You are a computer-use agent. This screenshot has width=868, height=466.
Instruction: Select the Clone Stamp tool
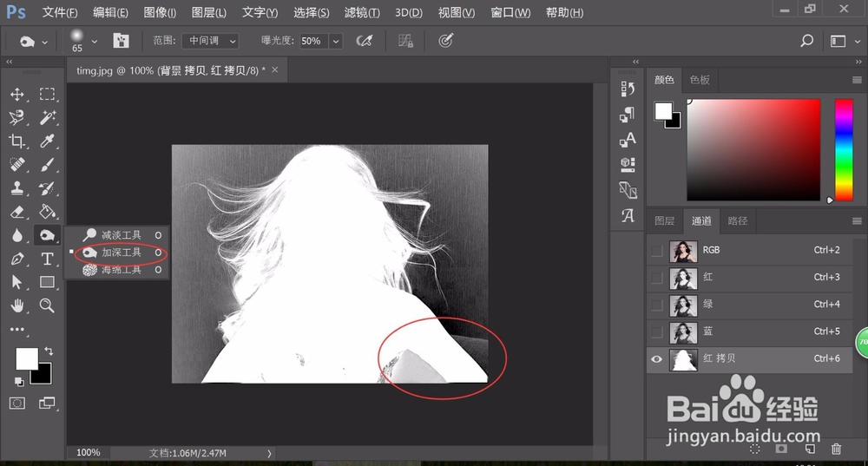(17, 188)
